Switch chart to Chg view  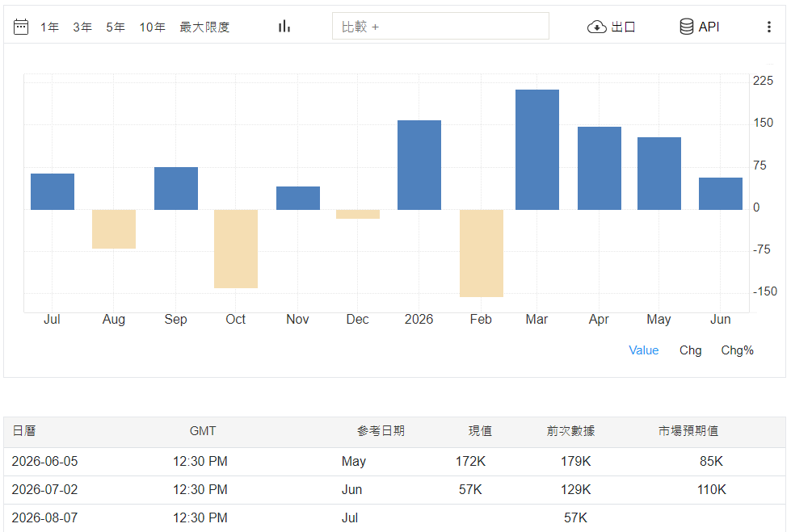click(690, 350)
